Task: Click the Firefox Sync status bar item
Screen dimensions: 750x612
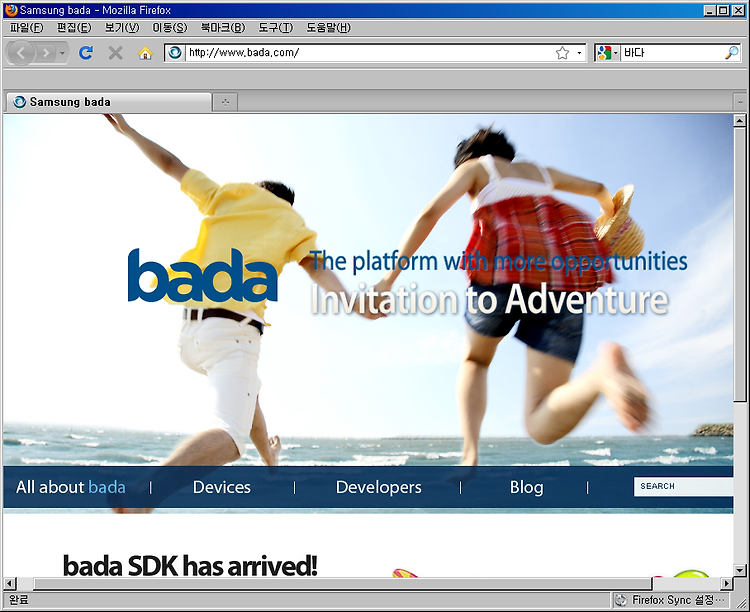Action: (x=671, y=600)
